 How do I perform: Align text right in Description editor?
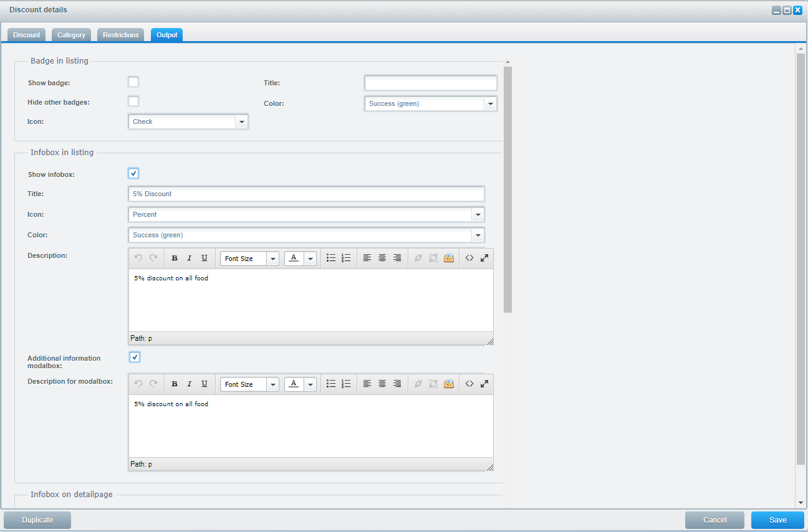pos(397,259)
